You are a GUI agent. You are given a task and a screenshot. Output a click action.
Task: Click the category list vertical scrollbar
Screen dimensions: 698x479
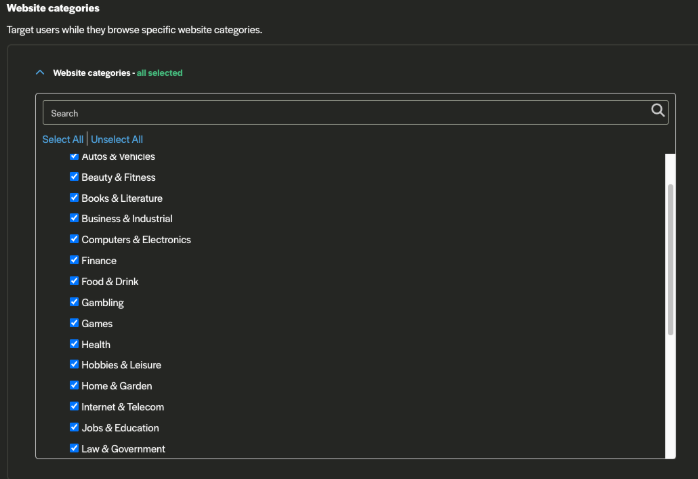pyautogui.click(x=670, y=260)
